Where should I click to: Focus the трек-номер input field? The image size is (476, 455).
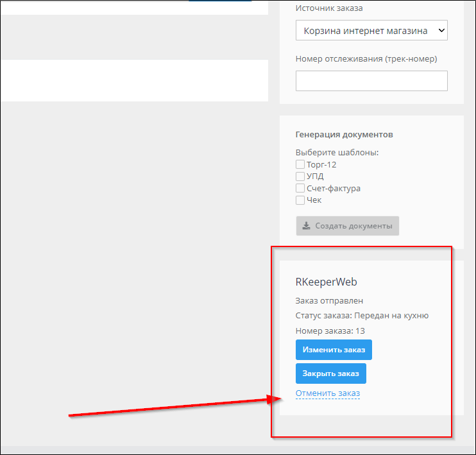click(371, 81)
